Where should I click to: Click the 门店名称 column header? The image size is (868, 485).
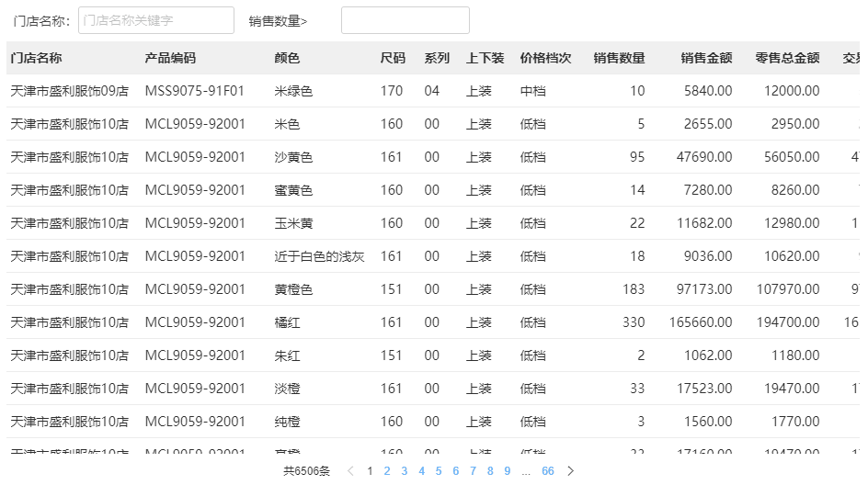click(37, 58)
